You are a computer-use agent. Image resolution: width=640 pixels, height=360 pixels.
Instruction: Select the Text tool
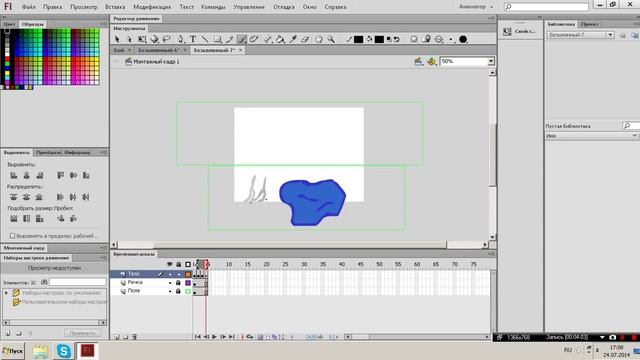click(193, 39)
